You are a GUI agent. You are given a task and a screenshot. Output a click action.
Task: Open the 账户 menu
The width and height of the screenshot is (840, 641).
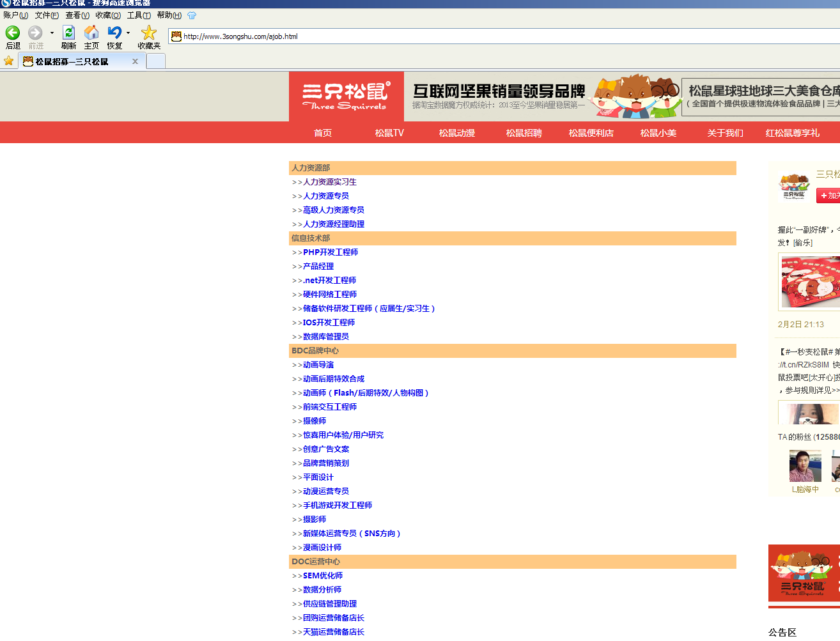click(x=15, y=15)
